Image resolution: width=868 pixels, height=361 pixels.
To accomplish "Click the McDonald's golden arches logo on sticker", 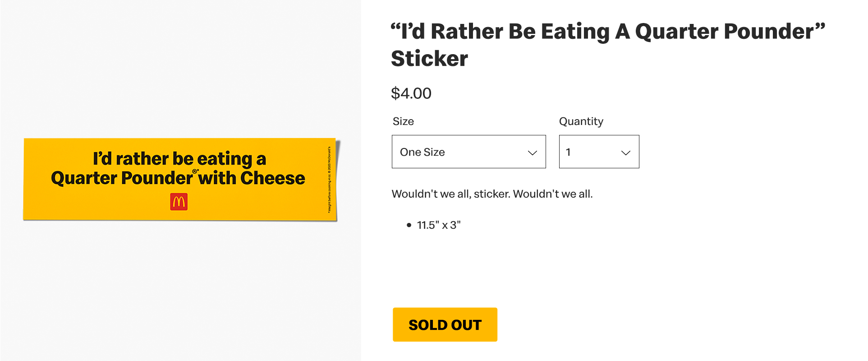I will coord(179,202).
